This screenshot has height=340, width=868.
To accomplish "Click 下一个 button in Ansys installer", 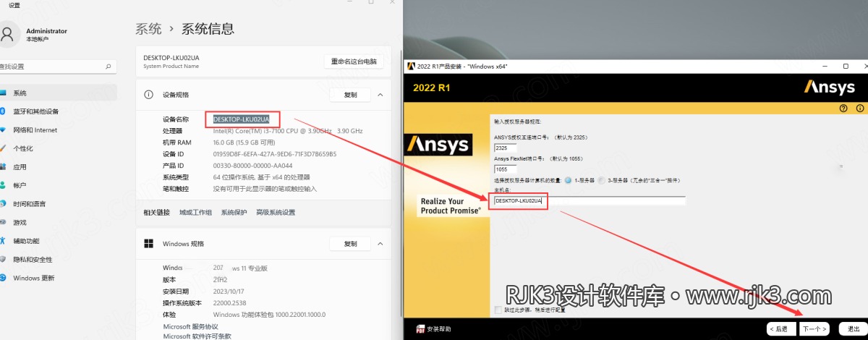I will [x=814, y=329].
